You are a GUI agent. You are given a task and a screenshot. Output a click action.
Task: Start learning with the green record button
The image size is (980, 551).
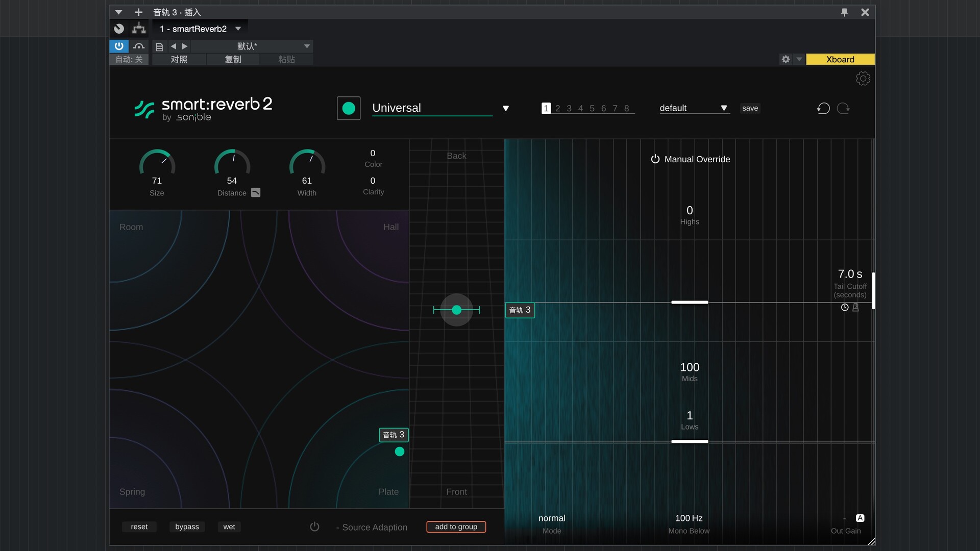[349, 108]
